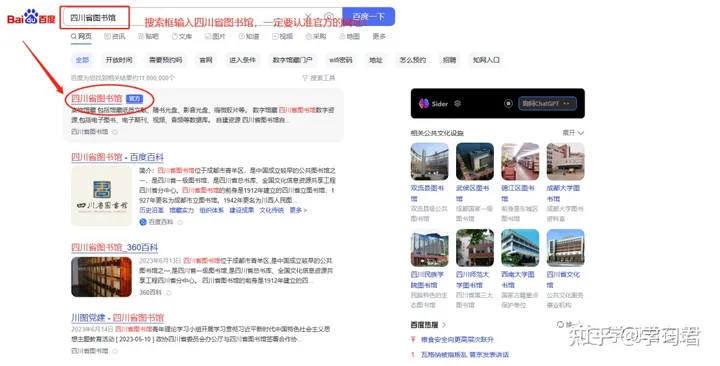Image resolution: width=720 pixels, height=366 pixels.
Task: Open 双流县图书馆 thumbnail
Action: [429, 161]
